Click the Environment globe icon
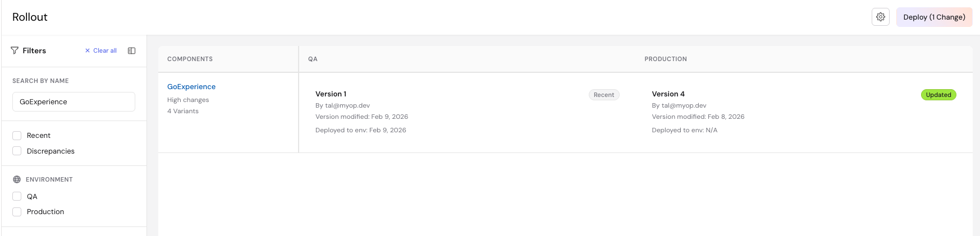The image size is (980, 236). (x=17, y=179)
